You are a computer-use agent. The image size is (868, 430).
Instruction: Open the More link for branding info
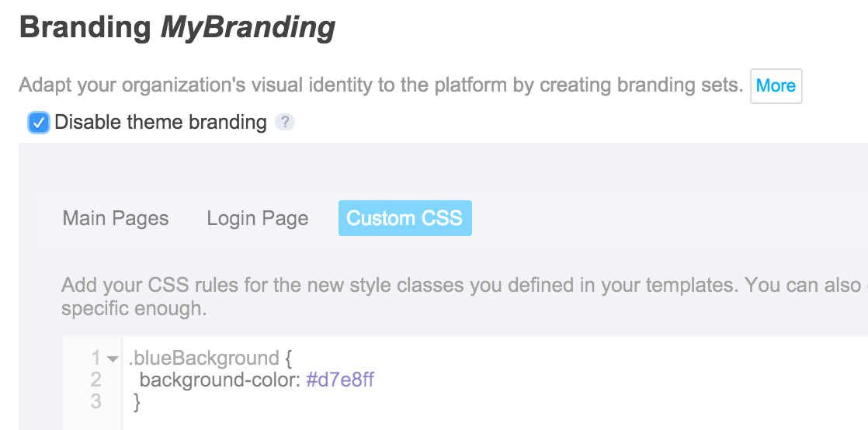tap(776, 86)
